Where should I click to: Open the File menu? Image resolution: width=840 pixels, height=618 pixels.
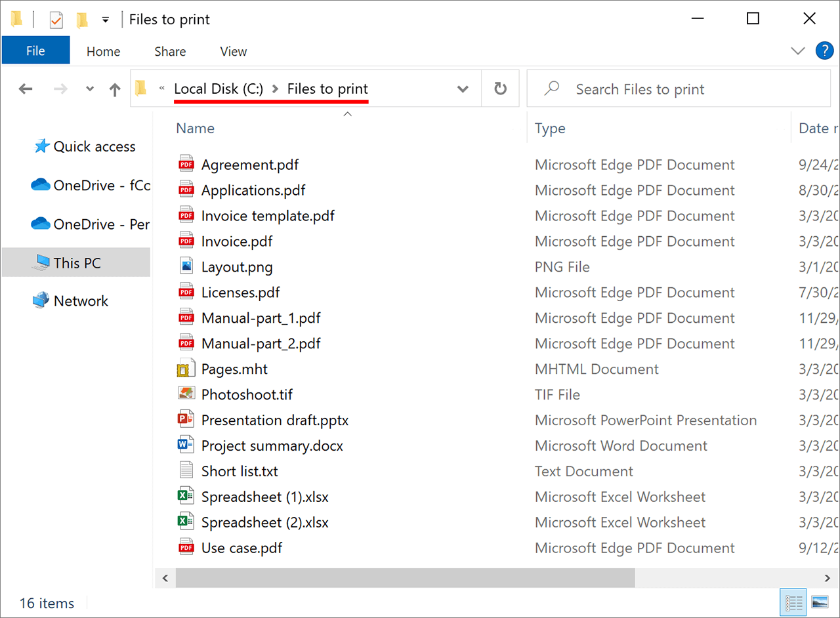click(x=35, y=51)
